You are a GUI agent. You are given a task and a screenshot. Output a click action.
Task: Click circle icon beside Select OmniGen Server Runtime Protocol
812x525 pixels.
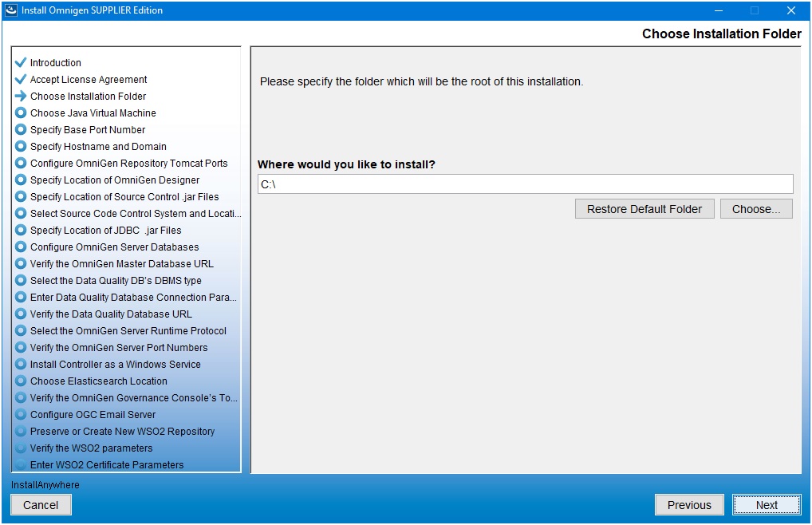(21, 330)
